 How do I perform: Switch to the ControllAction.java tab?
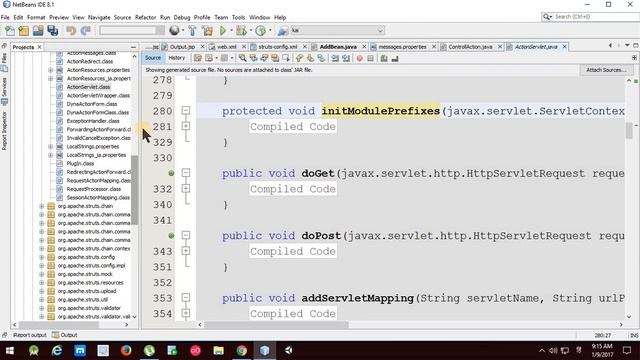pos(470,47)
